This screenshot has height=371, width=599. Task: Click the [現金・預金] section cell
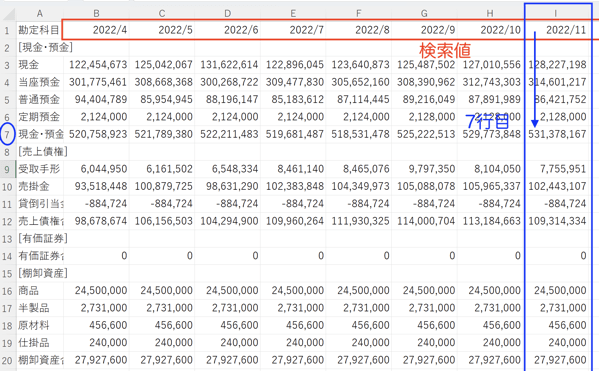point(45,47)
